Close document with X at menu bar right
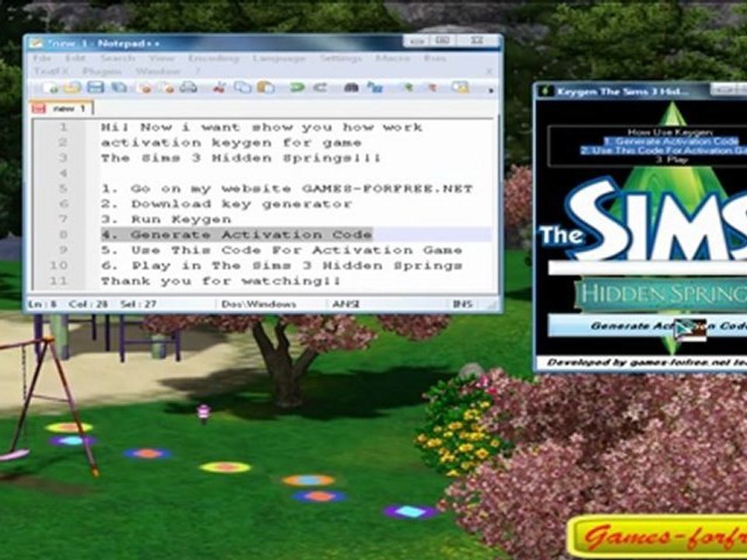 point(489,72)
